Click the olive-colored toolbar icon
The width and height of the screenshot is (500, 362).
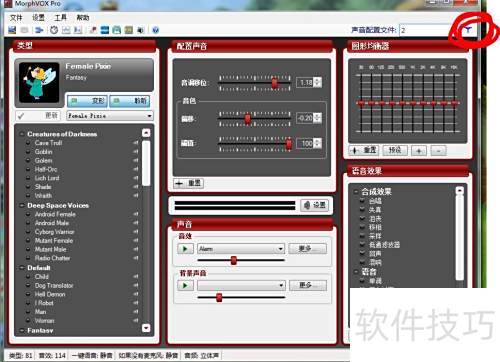click(x=129, y=30)
